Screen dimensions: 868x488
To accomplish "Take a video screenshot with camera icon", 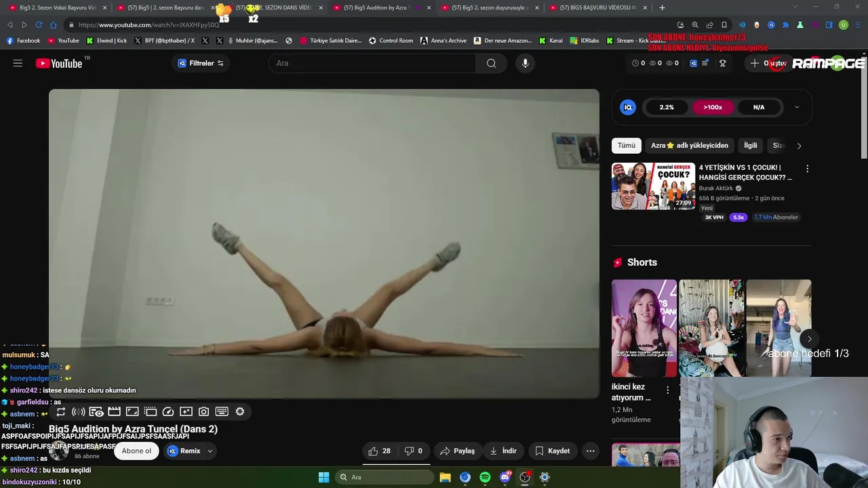I will [203, 411].
